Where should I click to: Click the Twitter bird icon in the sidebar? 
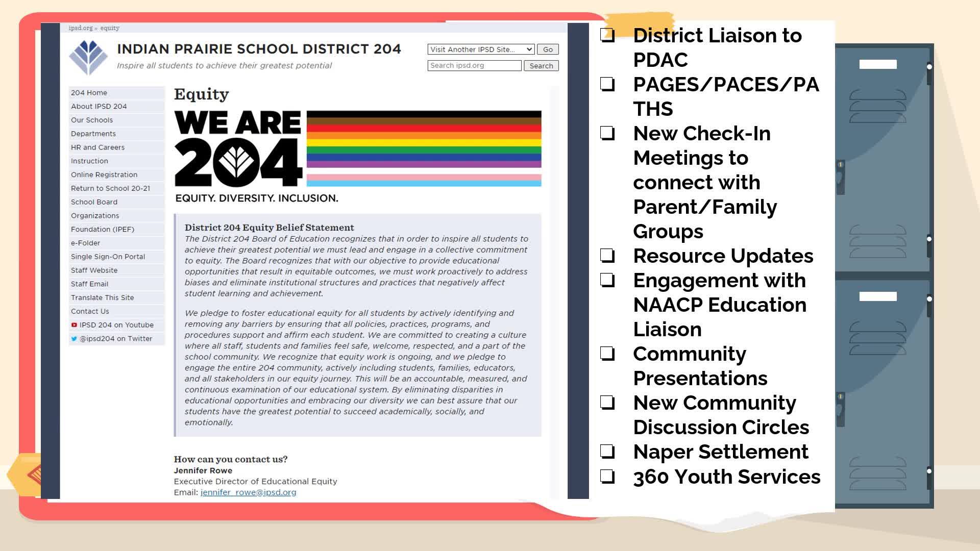coord(74,339)
